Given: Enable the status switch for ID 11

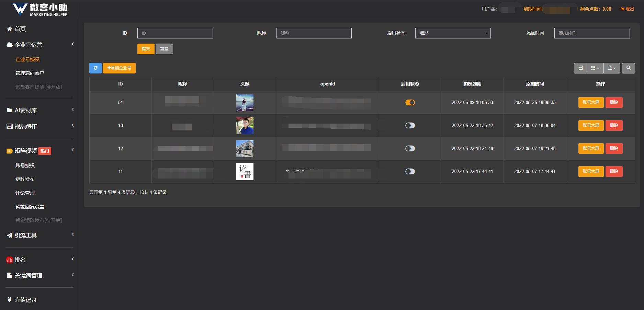Looking at the screenshot, I should (410, 171).
